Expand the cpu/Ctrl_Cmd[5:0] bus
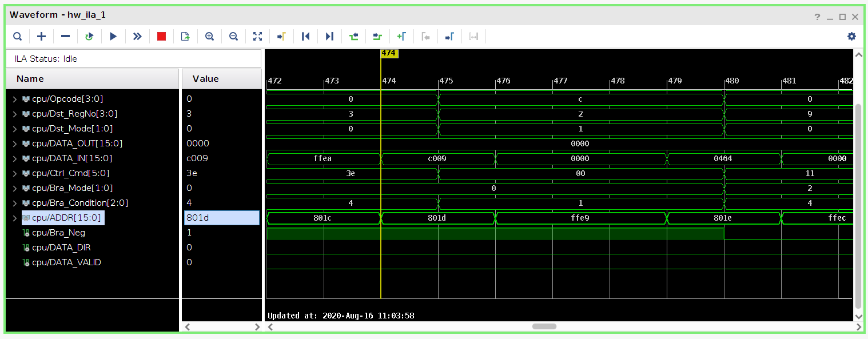 [x=15, y=173]
